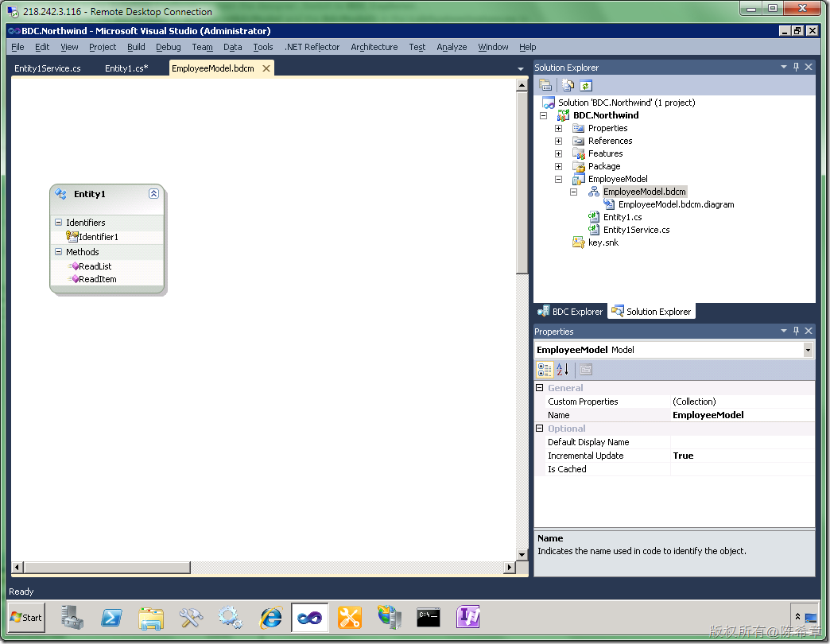Click the BDC.Northwind project icon
This screenshot has height=644, width=830.
[563, 115]
